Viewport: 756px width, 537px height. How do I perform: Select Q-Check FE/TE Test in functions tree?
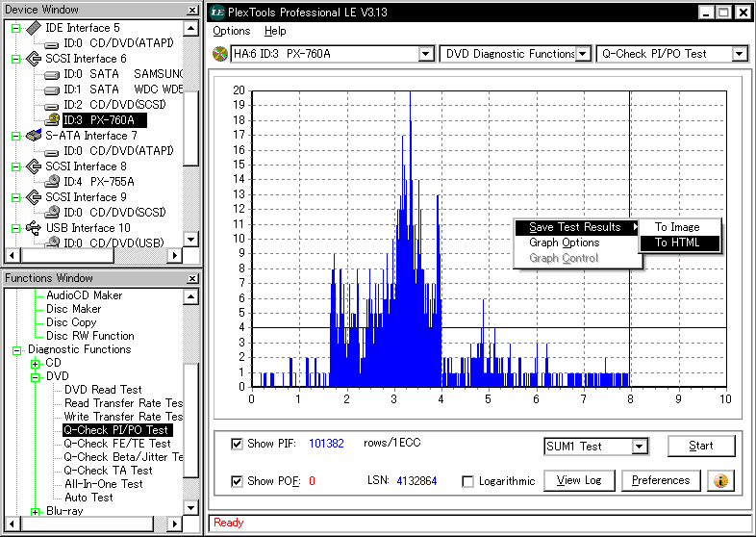(116, 444)
